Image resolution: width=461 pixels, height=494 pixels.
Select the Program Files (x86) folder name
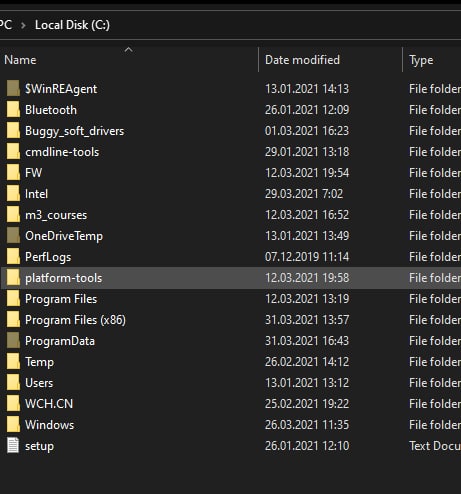pyautogui.click(x=75, y=320)
